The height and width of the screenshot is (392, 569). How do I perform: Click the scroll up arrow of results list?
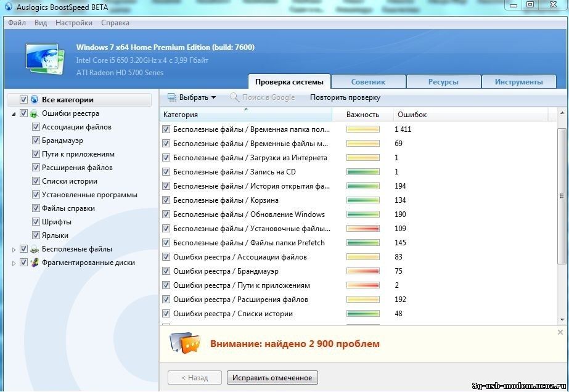pos(562,114)
